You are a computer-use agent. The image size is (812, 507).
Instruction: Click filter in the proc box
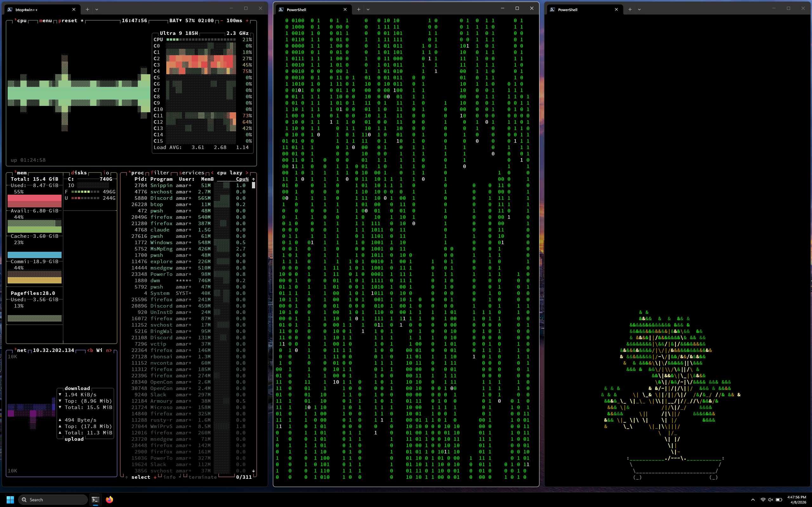click(160, 173)
